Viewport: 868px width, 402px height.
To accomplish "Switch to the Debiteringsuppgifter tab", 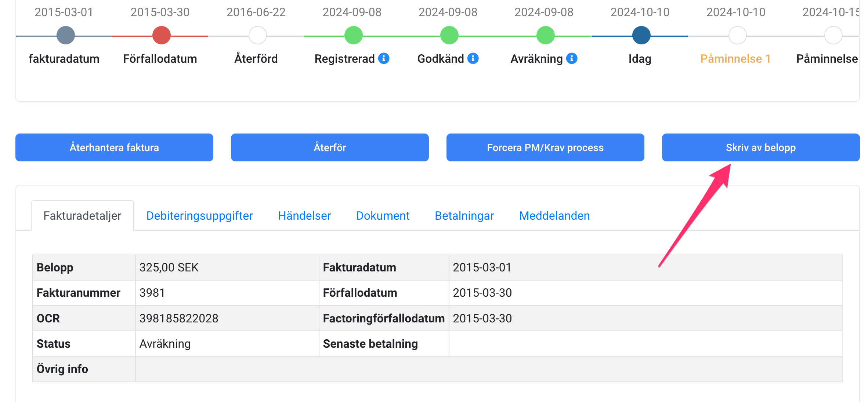I will 199,216.
